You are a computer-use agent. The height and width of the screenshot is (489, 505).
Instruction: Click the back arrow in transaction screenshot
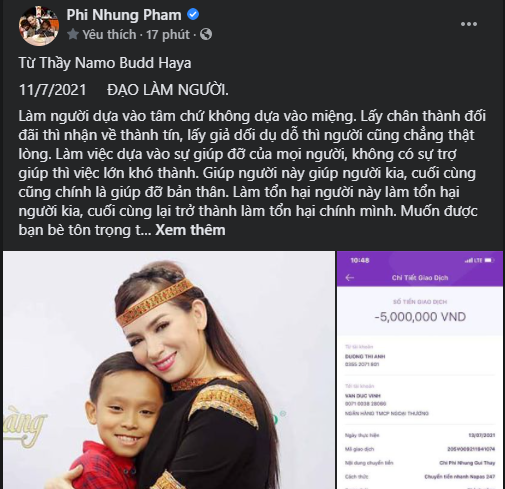tap(350, 278)
